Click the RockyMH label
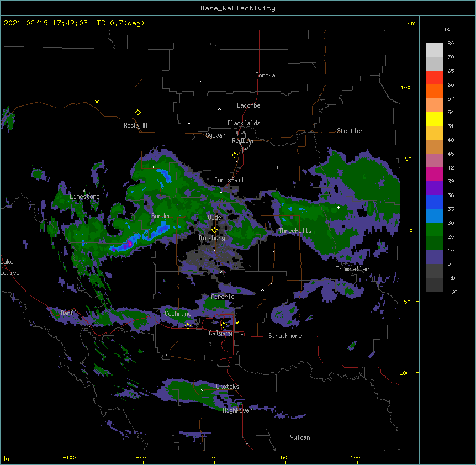This screenshot has width=476, height=465. pyautogui.click(x=135, y=125)
